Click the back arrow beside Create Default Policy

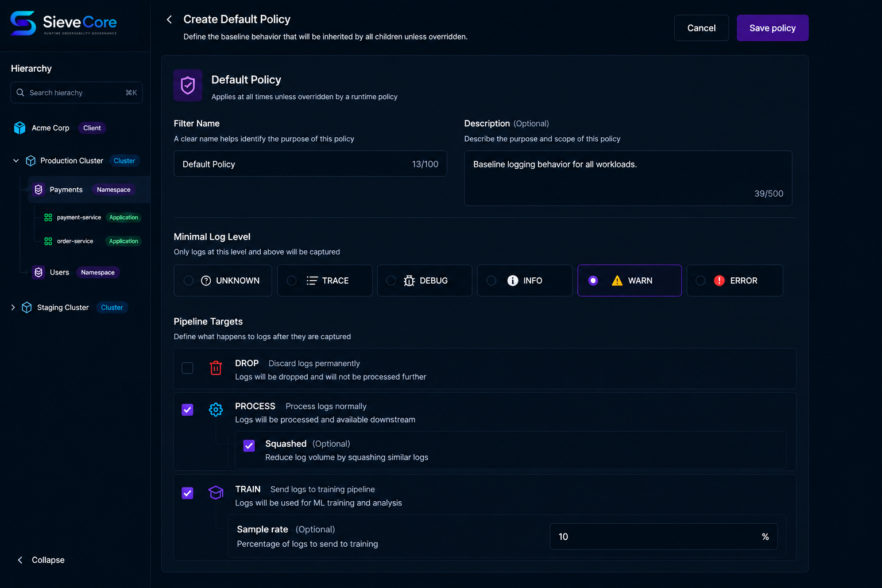(169, 20)
